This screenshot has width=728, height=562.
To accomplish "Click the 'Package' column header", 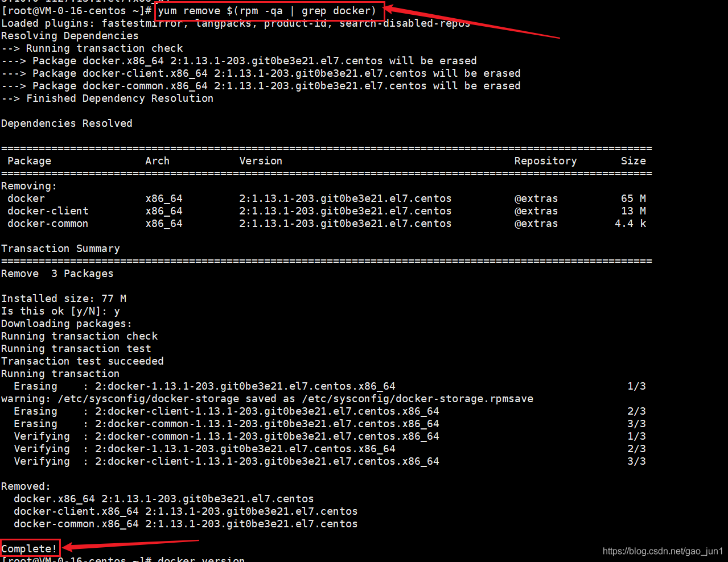I will [29, 161].
